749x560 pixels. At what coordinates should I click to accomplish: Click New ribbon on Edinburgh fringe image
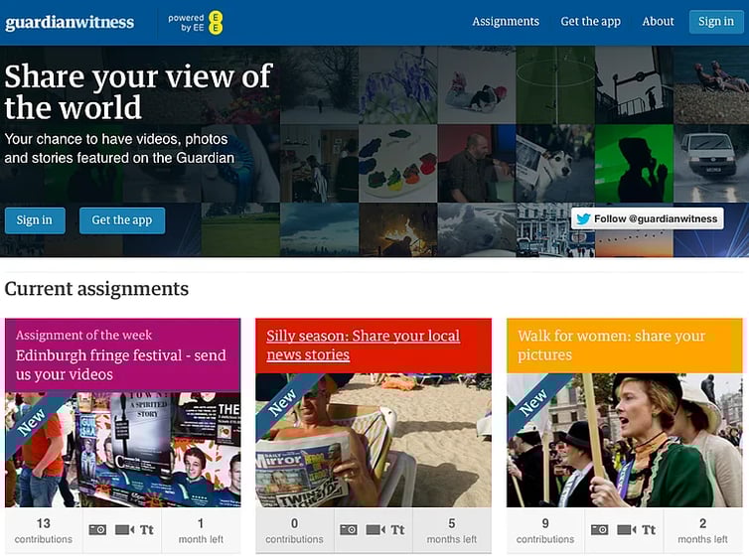30,423
